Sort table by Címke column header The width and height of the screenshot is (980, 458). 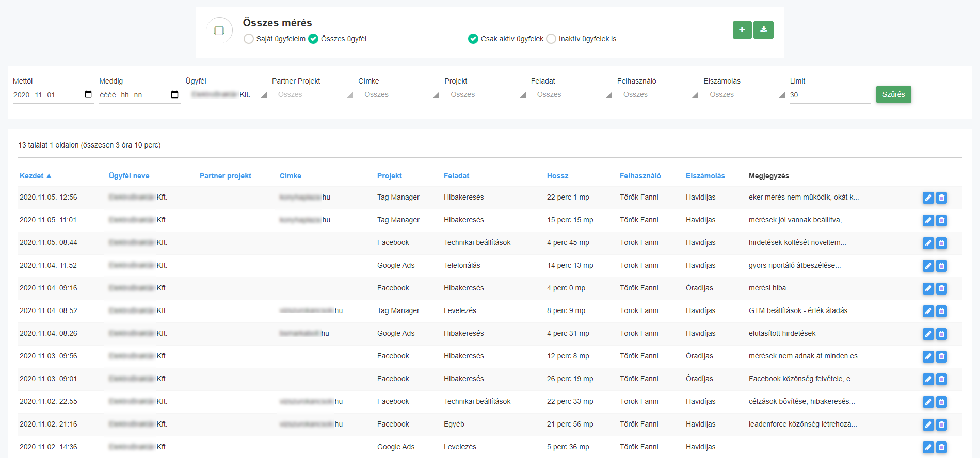(291, 176)
